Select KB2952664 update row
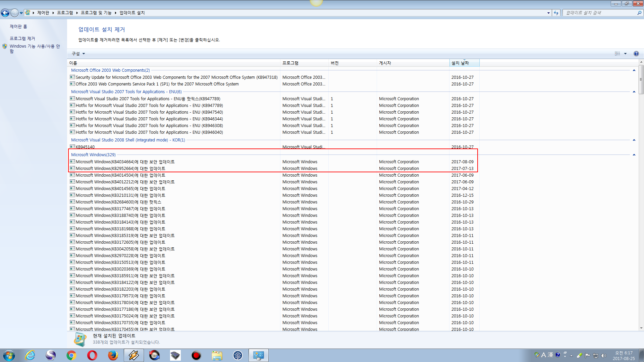This screenshot has width=644, height=362. tap(274, 169)
